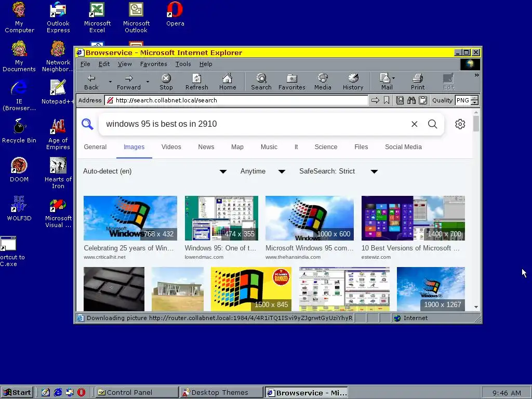Switch to the News search tab
The width and height of the screenshot is (532, 399).
[206, 147]
